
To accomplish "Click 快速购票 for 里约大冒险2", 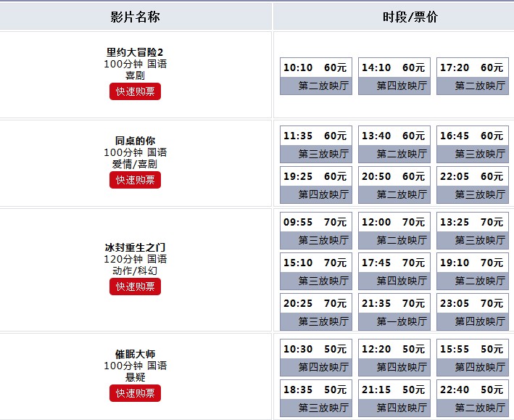I will click(x=135, y=91).
